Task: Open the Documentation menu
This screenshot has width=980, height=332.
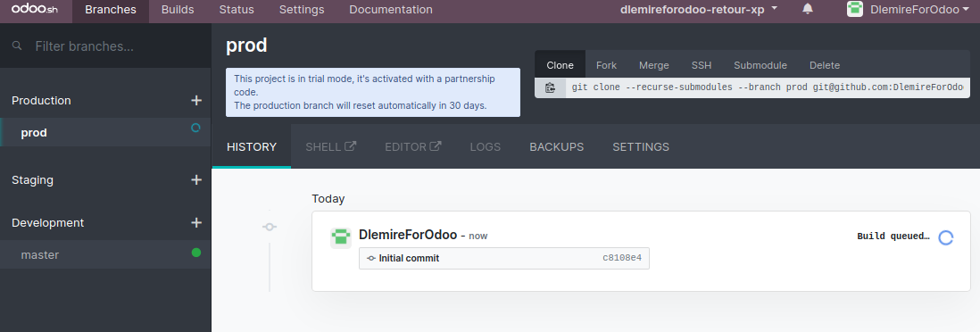Action: point(391,10)
